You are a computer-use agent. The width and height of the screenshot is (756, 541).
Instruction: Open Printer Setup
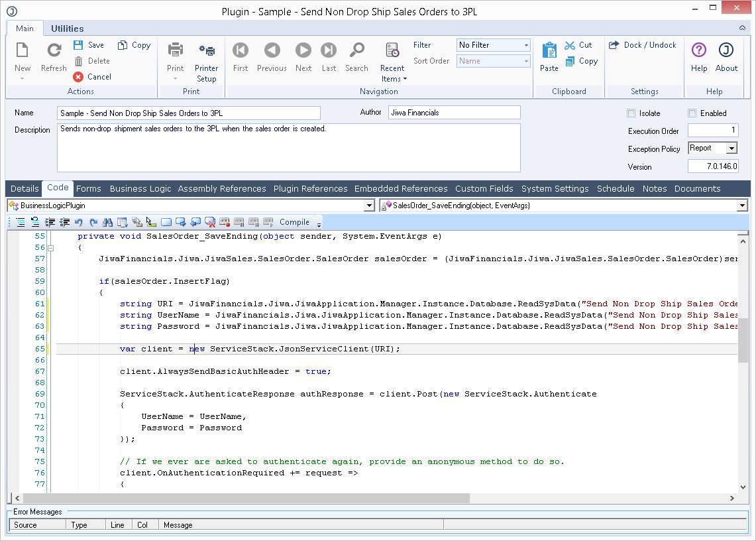(207, 50)
